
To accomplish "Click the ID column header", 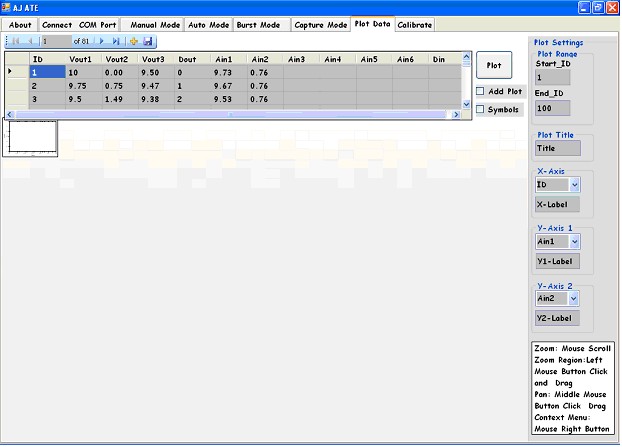I will point(47,59).
